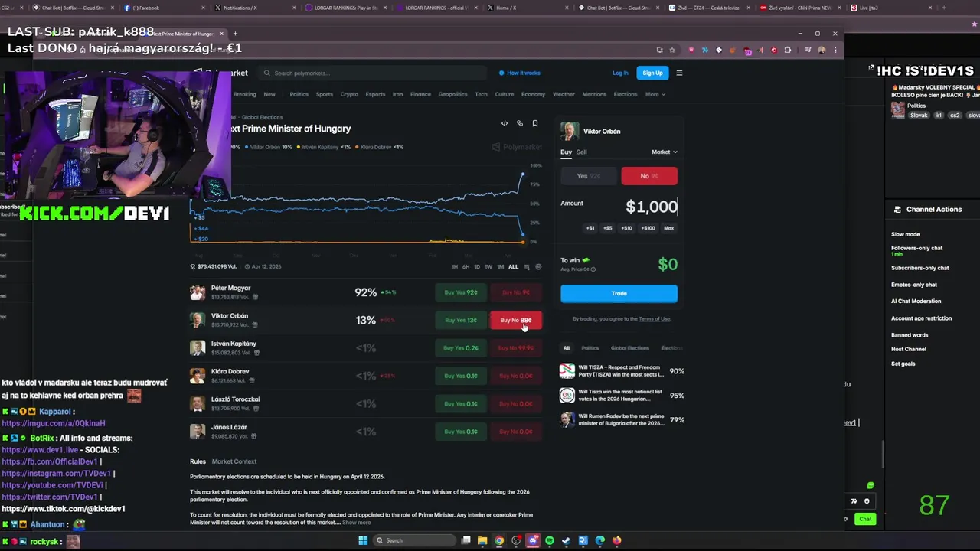Open Spotify from the taskbar
980x551 pixels.
click(549, 540)
